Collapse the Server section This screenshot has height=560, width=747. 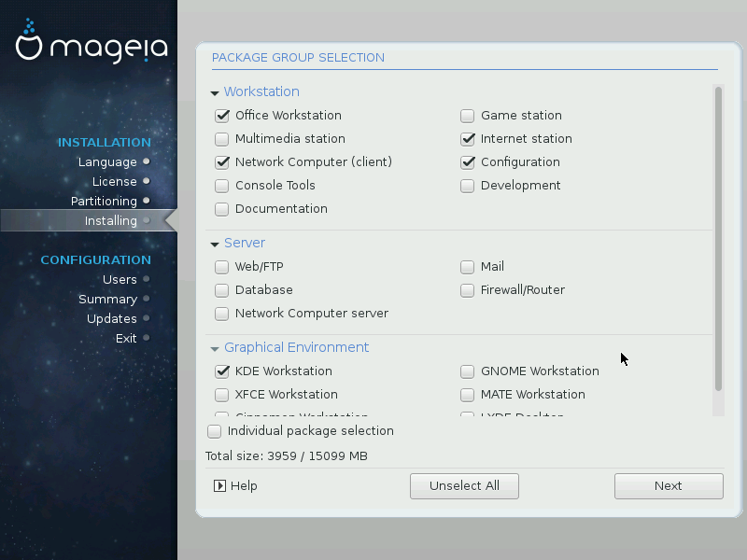pos(215,245)
